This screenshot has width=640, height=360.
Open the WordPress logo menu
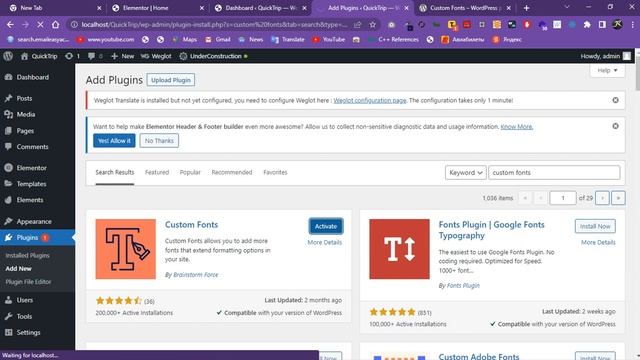click(8, 56)
